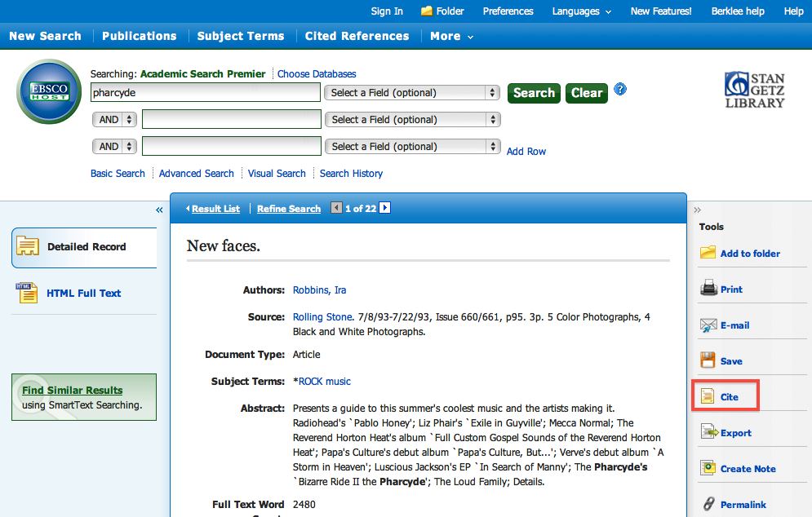This screenshot has width=812, height=517.
Task: Open third Select a Field dropdown
Action: pyautogui.click(x=413, y=147)
